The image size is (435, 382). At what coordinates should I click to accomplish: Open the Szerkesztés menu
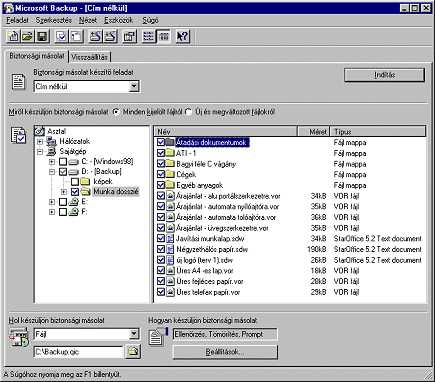(x=54, y=20)
